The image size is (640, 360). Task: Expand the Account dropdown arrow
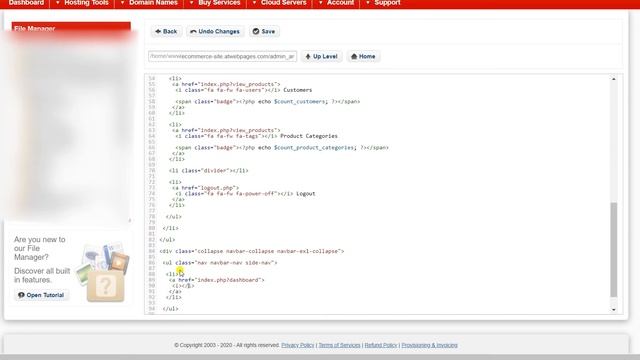pos(320,3)
